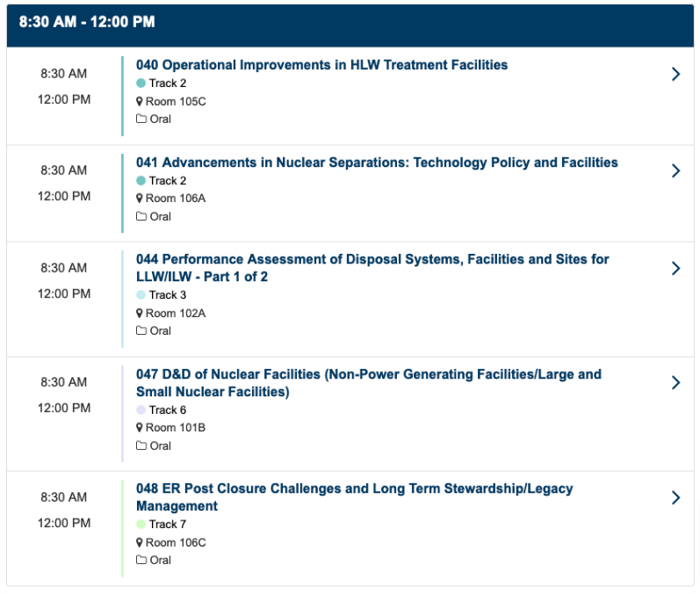The image size is (700, 594).
Task: Click location pin icon beside Room 102A
Action: coord(140,314)
